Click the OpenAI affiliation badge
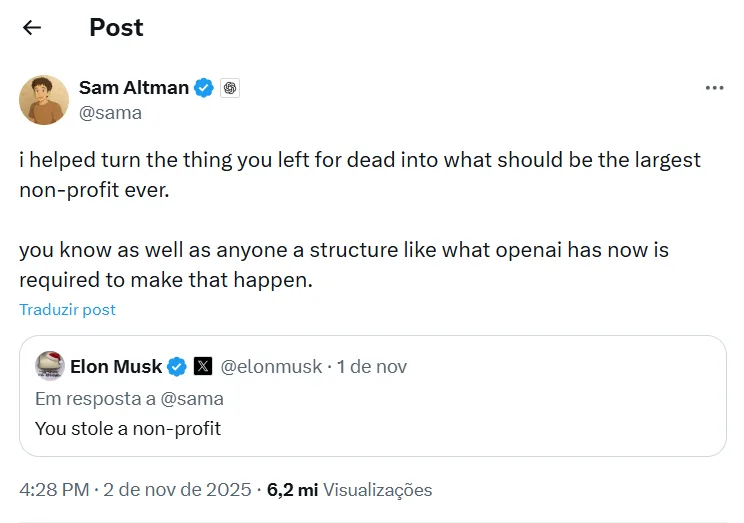This screenshot has width=744, height=523. (x=229, y=88)
